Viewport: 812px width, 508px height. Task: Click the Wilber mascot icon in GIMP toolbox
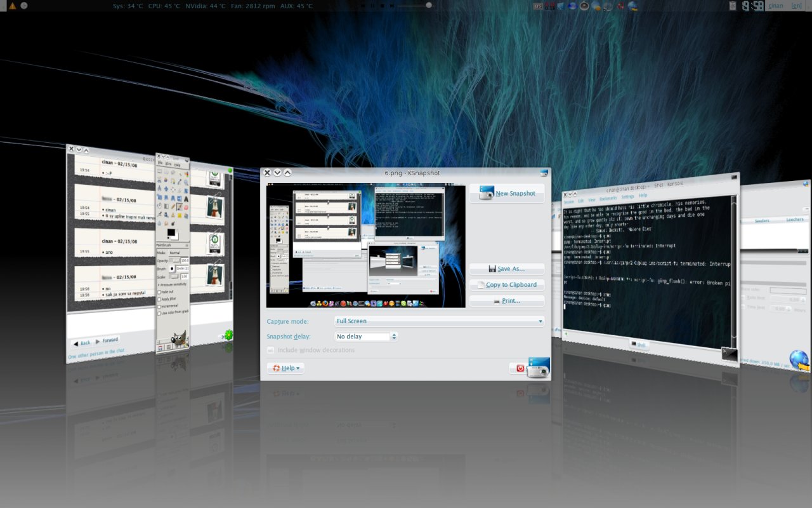pos(180,338)
